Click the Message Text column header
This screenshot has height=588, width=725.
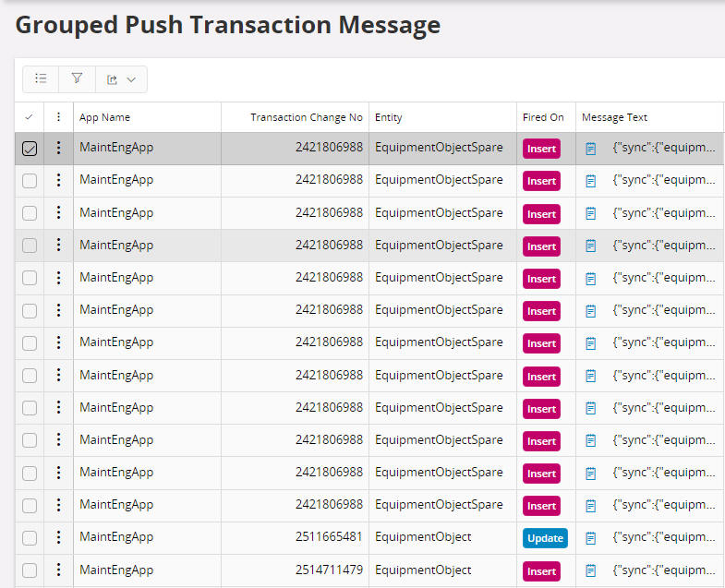coord(614,117)
